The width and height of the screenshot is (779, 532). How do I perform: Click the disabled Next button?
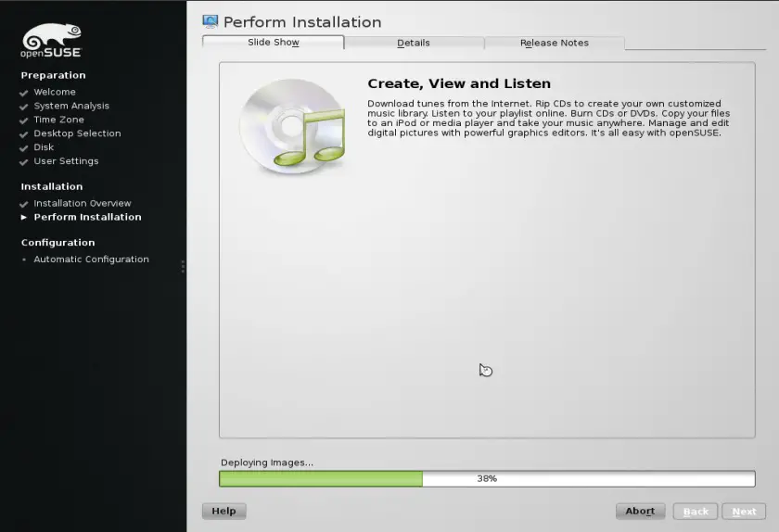(x=744, y=512)
